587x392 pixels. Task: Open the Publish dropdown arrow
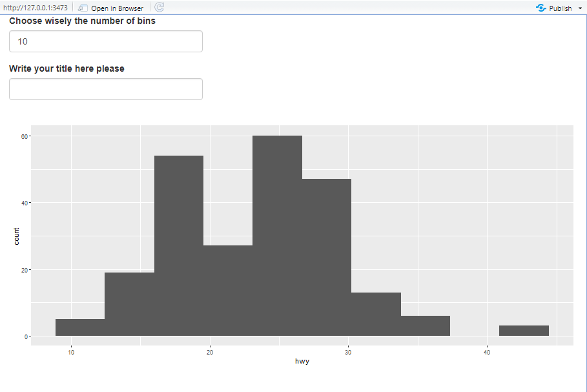[580, 8]
